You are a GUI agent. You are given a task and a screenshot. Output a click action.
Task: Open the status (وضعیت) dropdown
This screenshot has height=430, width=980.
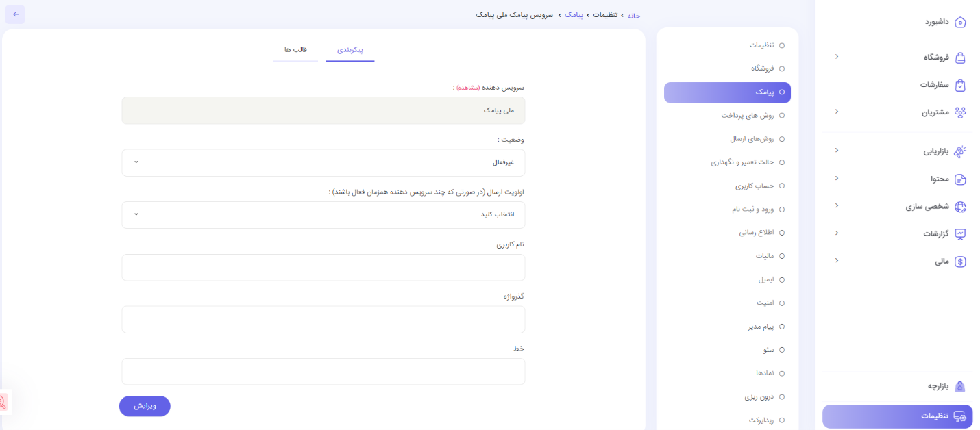(x=323, y=163)
